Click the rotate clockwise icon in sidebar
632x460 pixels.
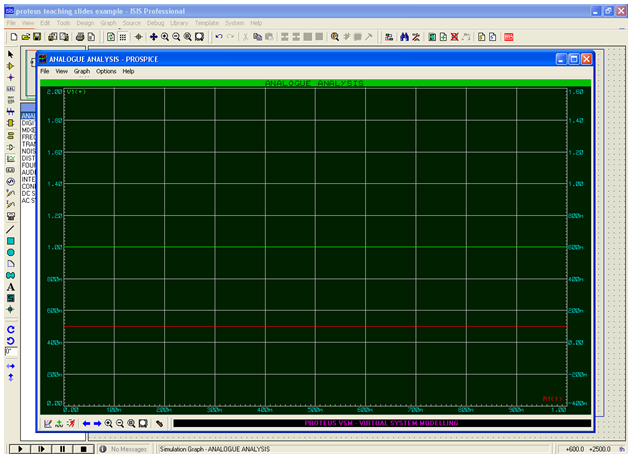[x=10, y=328]
